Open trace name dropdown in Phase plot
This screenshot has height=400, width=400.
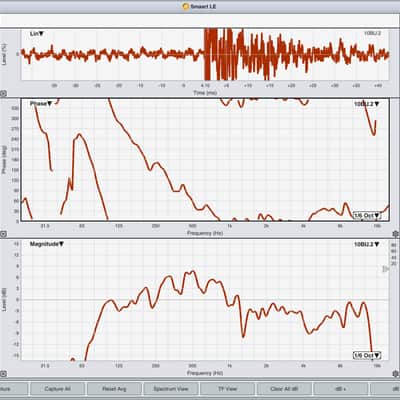367,104
